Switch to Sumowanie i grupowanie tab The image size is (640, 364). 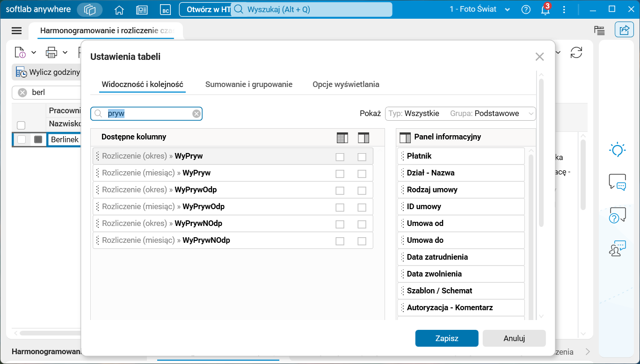249,85
